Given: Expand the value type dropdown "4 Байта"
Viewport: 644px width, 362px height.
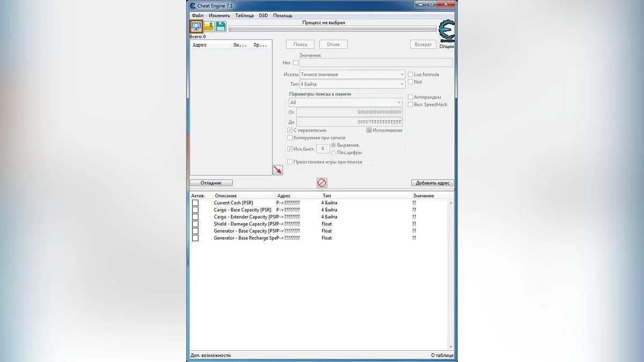Looking at the screenshot, I should pyautogui.click(x=352, y=84).
